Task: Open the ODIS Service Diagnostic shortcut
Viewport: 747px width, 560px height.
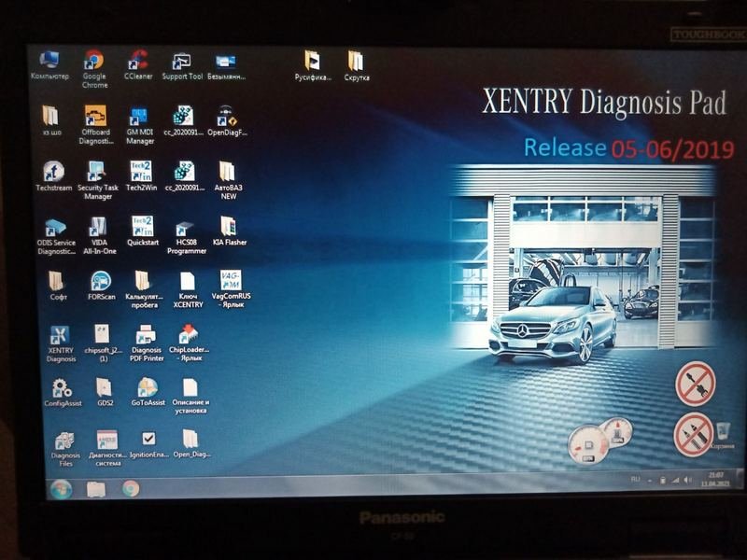Action: 55,228
